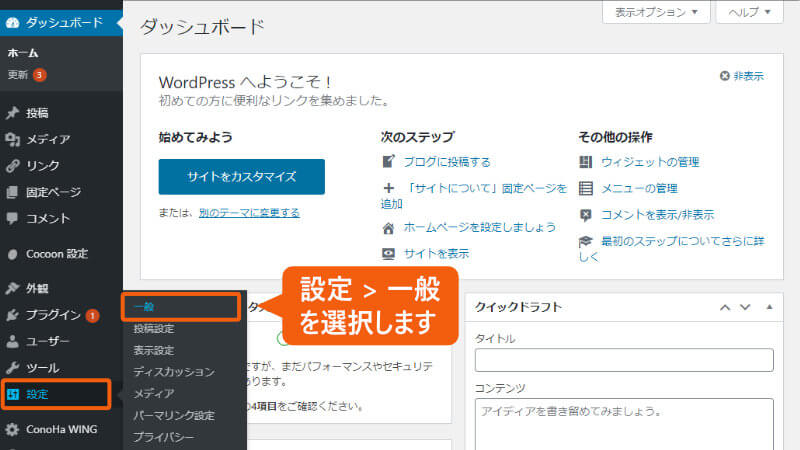Click the Cocoon 設定 circle icon
Image resolution: width=800 pixels, height=450 pixels.
[x=12, y=254]
